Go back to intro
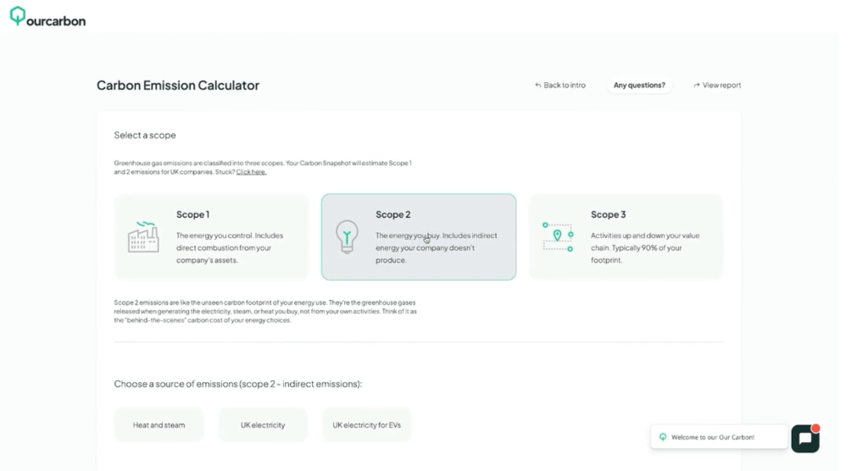The image size is (868, 471). coord(565,86)
